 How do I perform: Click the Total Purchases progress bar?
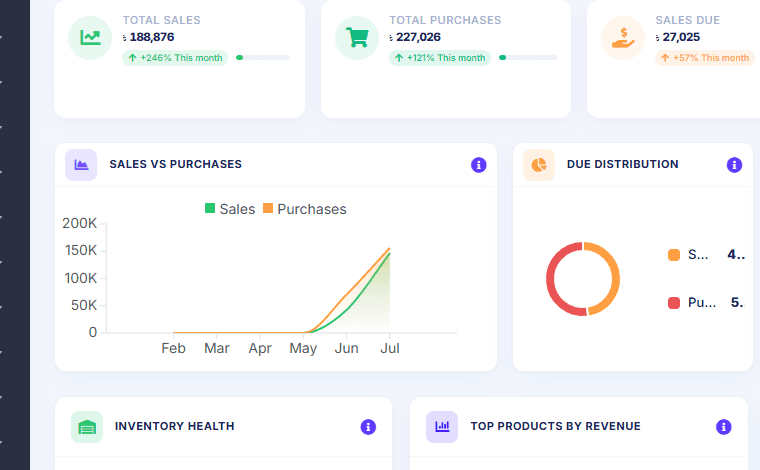tap(528, 58)
